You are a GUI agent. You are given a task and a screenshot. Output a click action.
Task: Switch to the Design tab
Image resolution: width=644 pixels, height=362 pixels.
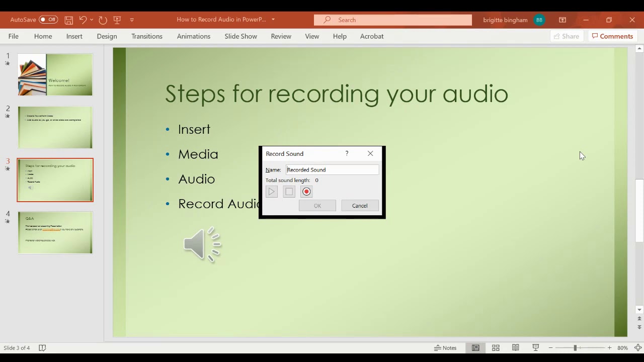pos(107,36)
